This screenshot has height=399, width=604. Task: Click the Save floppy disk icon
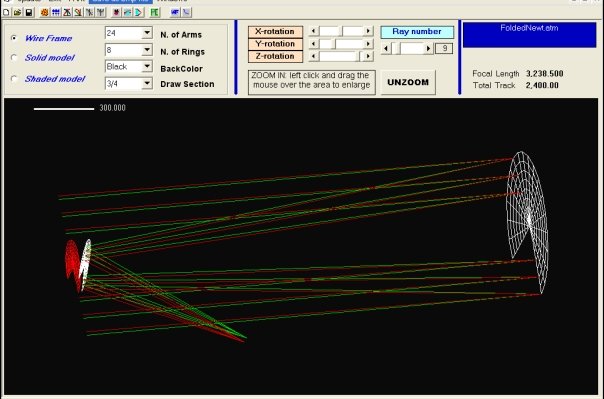[29, 12]
